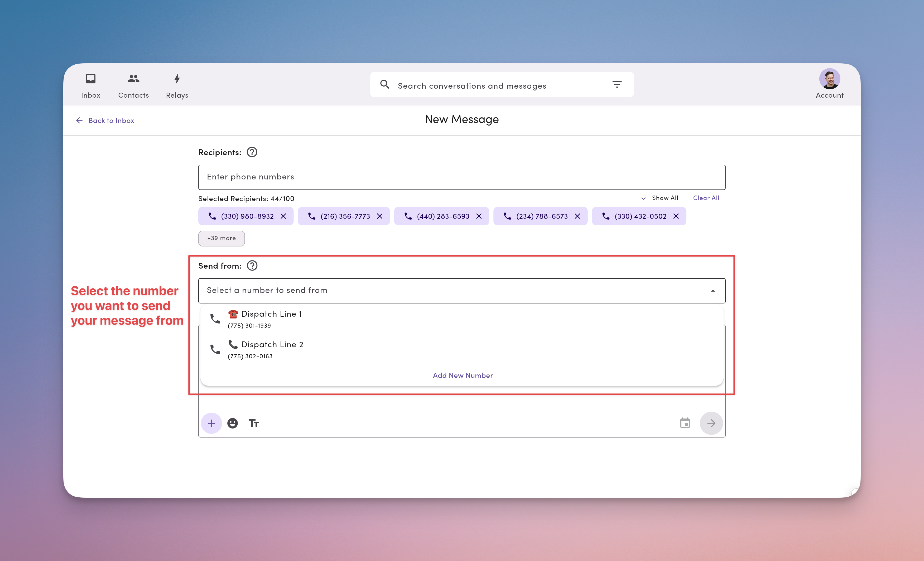Open the emoji picker
Screen dimensions: 924x561
pyautogui.click(x=233, y=423)
